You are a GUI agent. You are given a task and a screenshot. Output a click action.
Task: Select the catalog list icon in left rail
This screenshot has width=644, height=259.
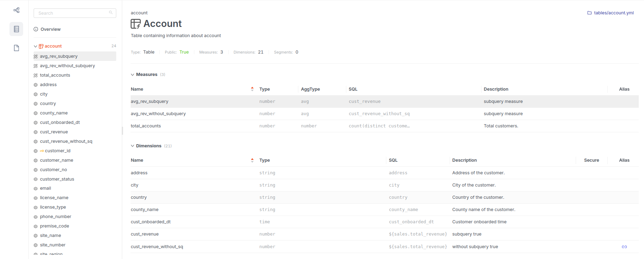[16, 29]
